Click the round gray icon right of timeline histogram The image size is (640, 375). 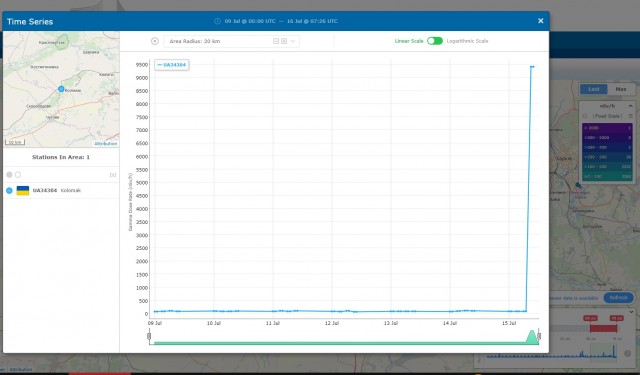627,353
